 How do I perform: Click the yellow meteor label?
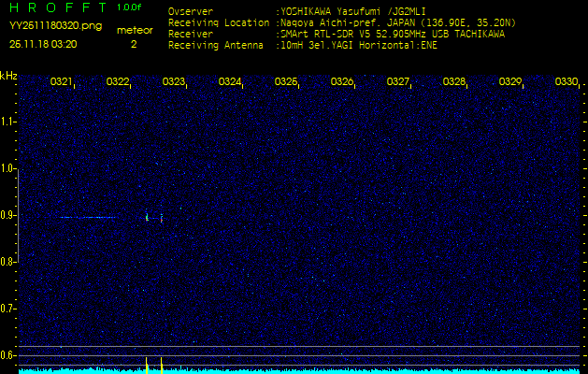click(135, 30)
